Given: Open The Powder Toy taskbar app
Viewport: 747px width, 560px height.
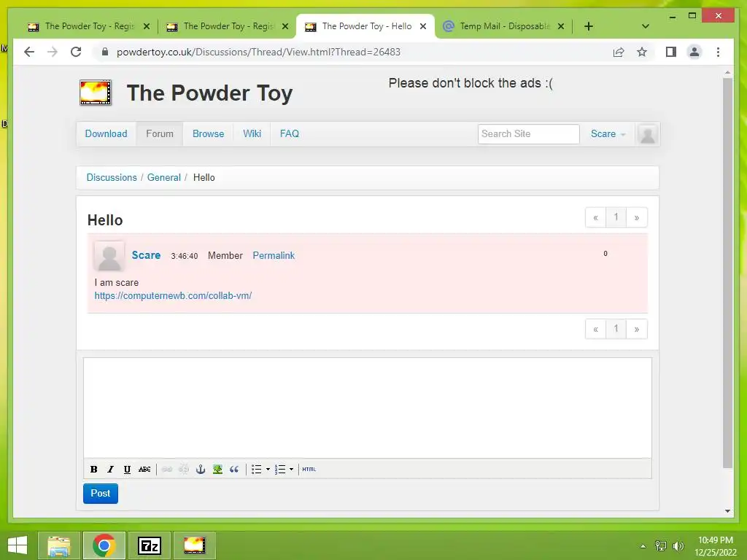Looking at the screenshot, I should 194,545.
